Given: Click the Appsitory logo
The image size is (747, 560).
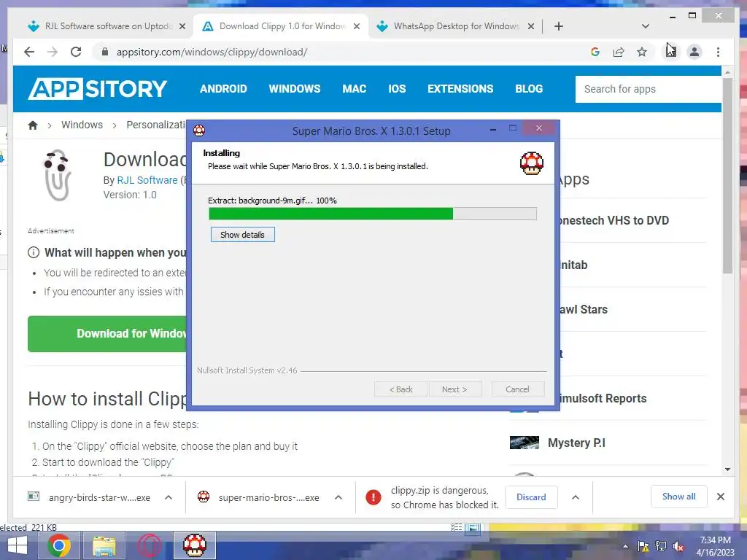Looking at the screenshot, I should pos(98,88).
